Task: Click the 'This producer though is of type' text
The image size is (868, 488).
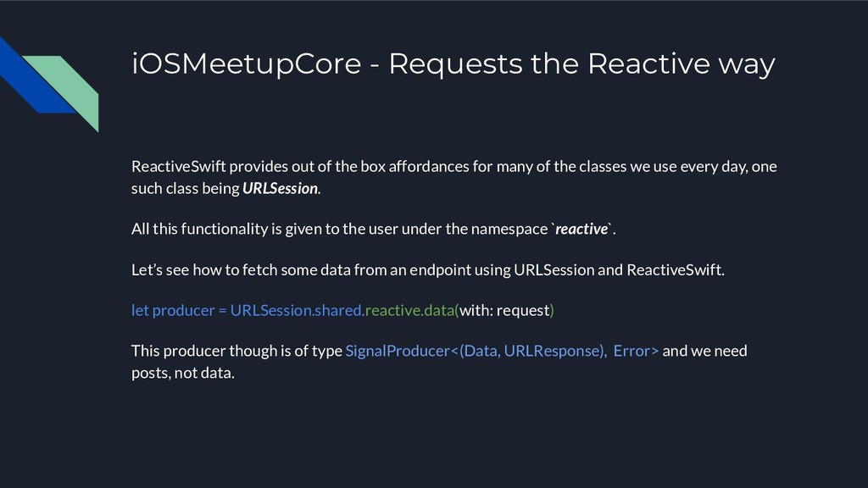Action: coord(237,352)
